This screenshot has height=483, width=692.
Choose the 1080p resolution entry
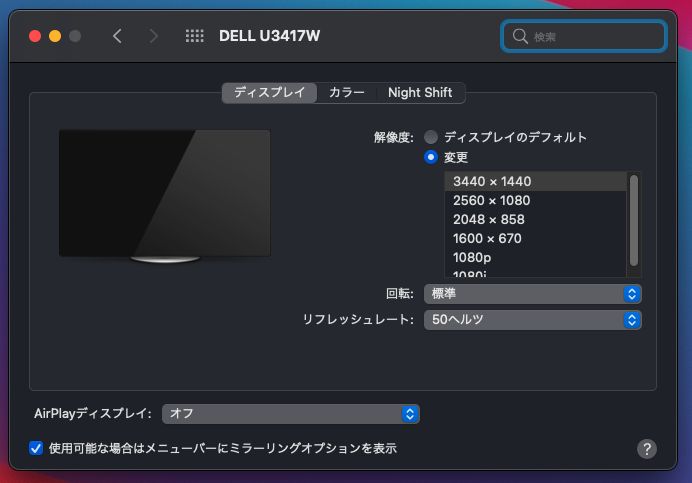pyautogui.click(x=535, y=257)
